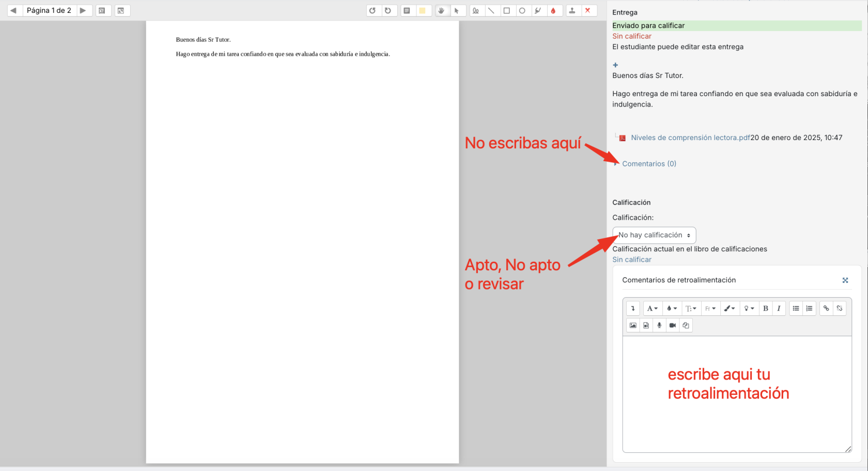The image size is (868, 471).
Task: Open the manage files icon
Action: 686,325
